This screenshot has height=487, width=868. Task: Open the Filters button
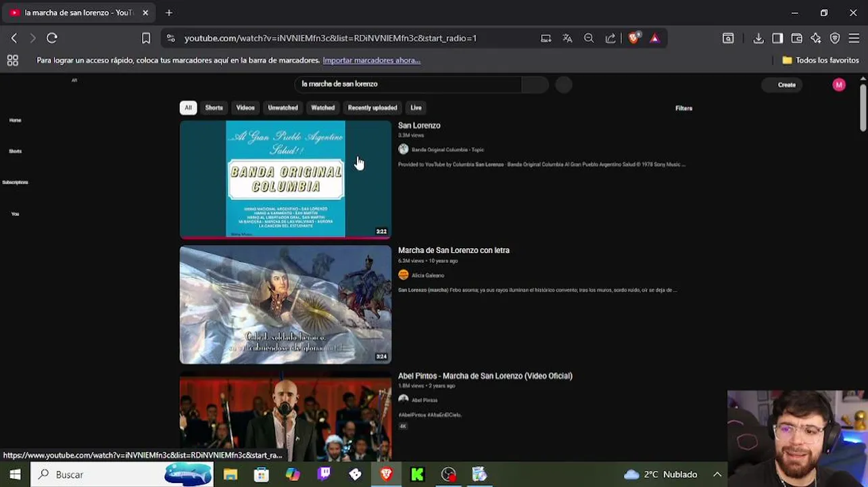coord(683,108)
